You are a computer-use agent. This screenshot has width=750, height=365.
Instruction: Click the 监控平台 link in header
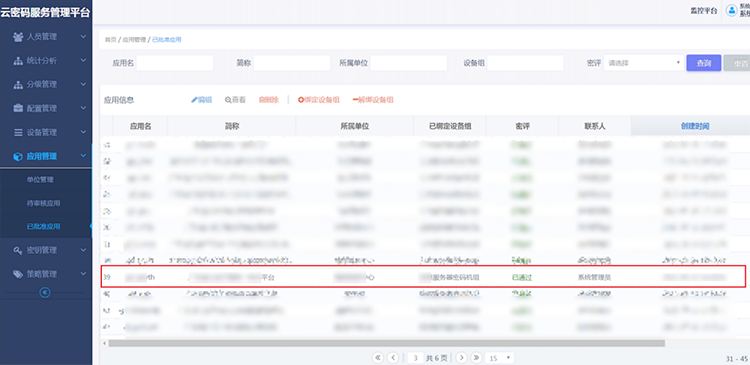[x=704, y=11]
